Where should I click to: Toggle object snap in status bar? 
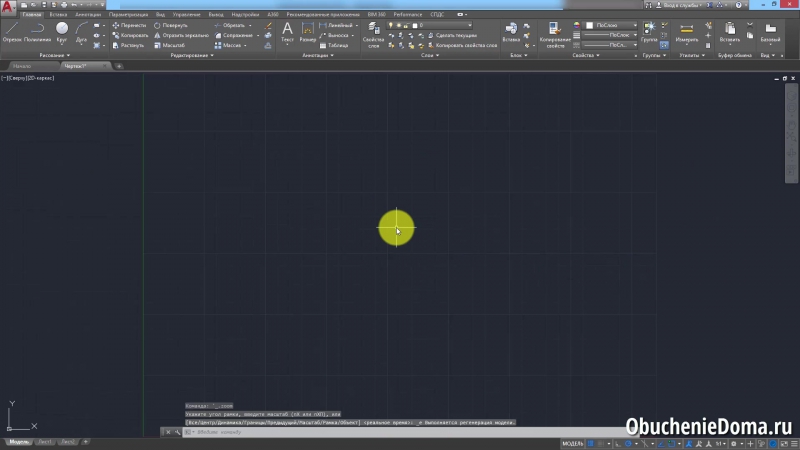pos(671,444)
